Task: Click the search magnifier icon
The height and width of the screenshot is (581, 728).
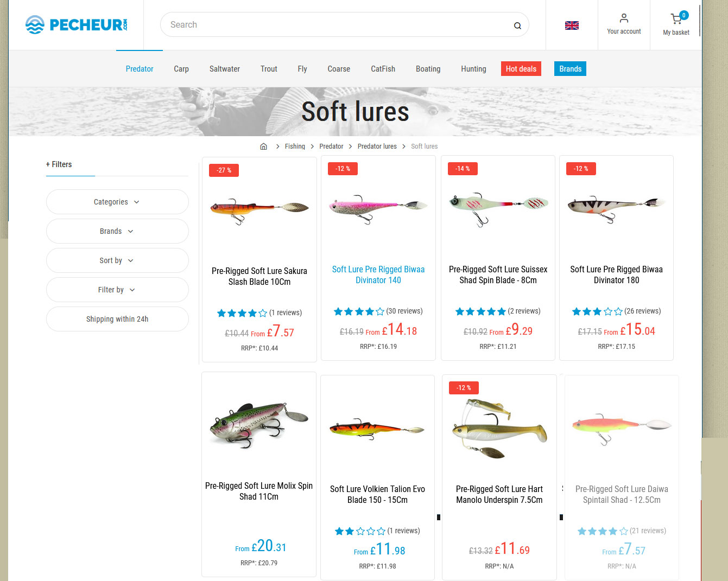Action: tap(517, 25)
